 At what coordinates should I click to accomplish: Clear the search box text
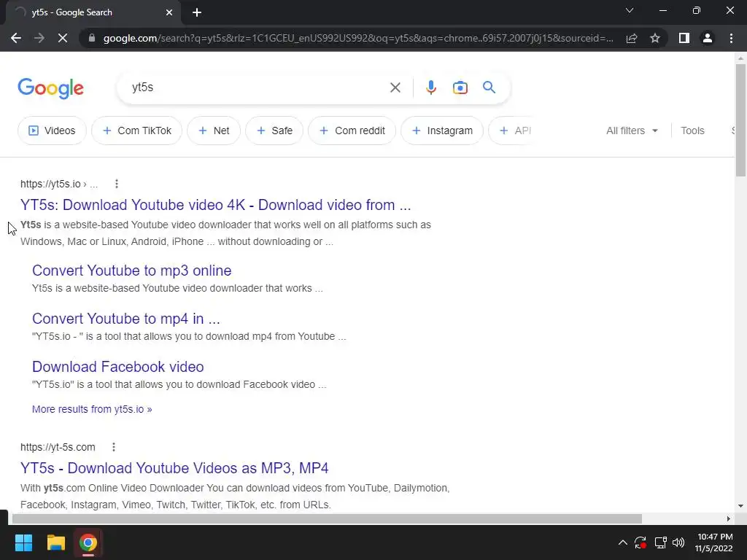pyautogui.click(x=395, y=87)
